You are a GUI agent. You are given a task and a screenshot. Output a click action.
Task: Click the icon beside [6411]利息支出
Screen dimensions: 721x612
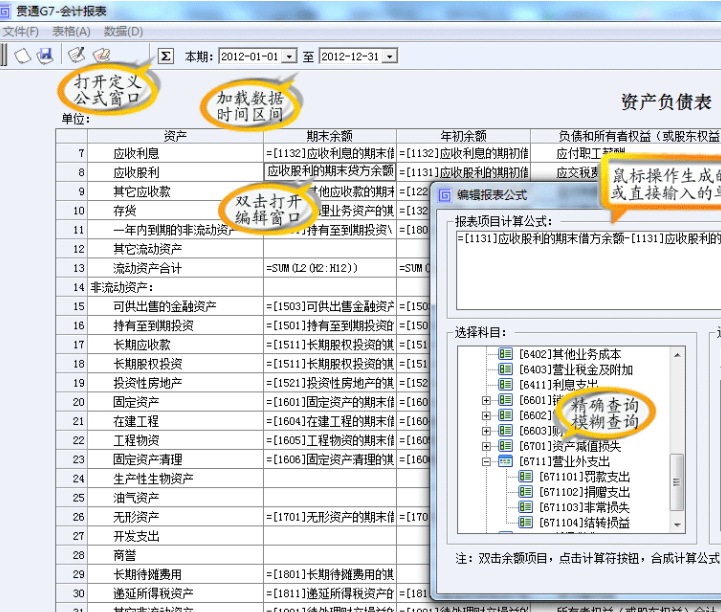point(505,385)
